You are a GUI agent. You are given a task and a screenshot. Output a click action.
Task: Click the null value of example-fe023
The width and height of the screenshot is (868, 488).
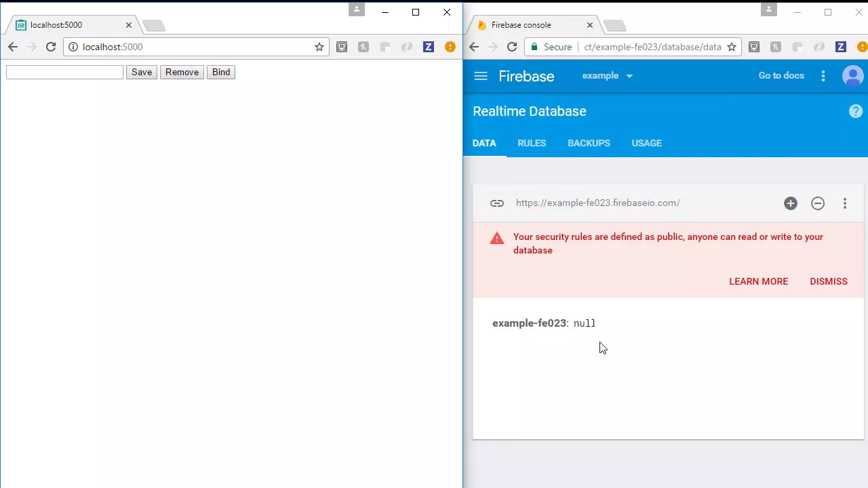click(585, 323)
